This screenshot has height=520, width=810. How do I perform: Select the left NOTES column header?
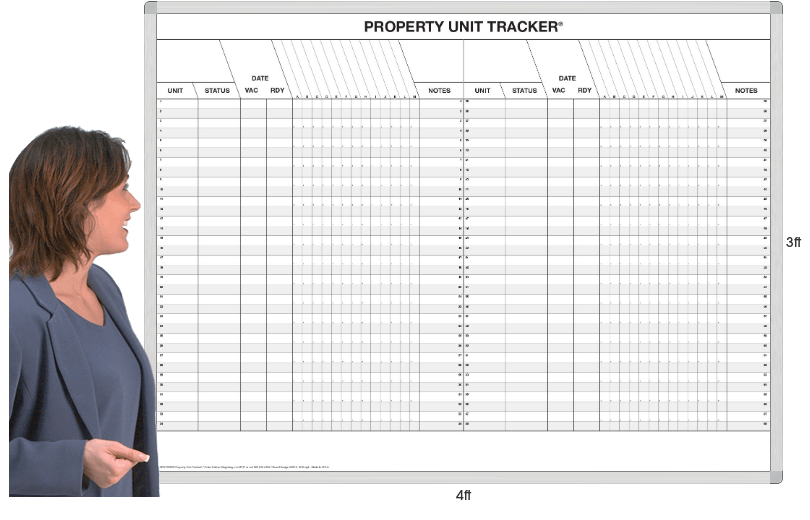point(439,91)
